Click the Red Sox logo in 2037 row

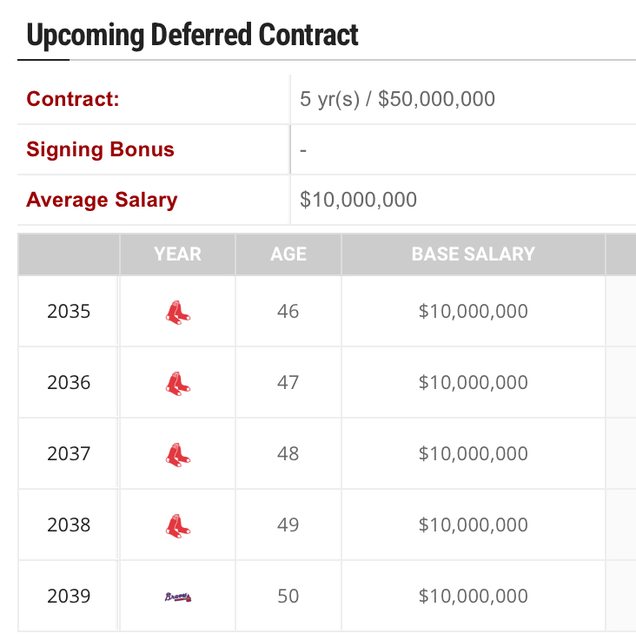click(178, 454)
